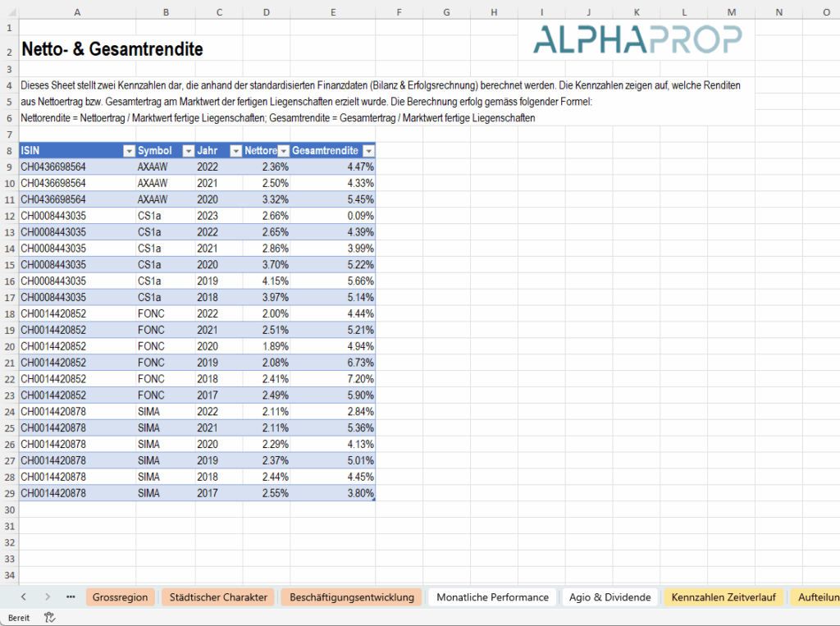Click the accessibility icon in status bar

click(x=49, y=618)
